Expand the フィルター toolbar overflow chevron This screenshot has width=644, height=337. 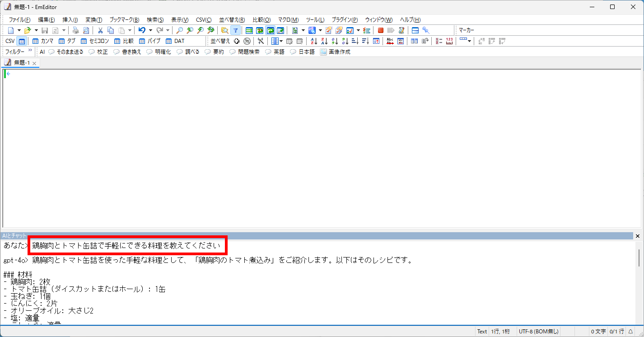30,51
